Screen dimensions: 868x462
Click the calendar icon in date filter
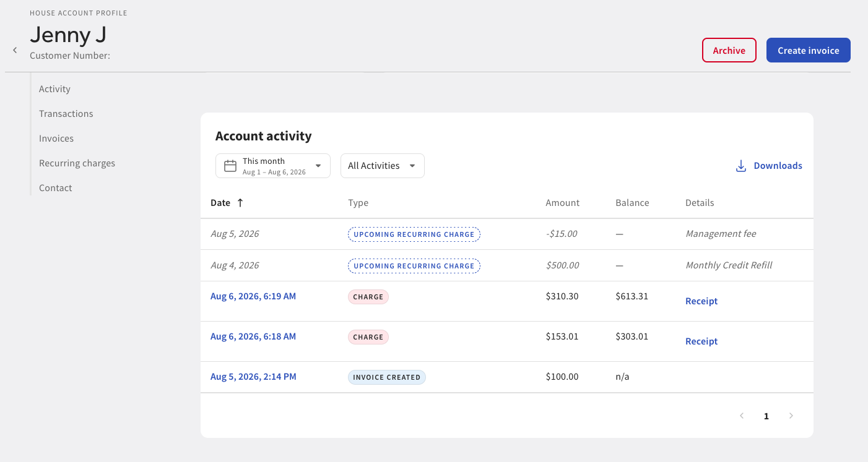[x=230, y=166]
